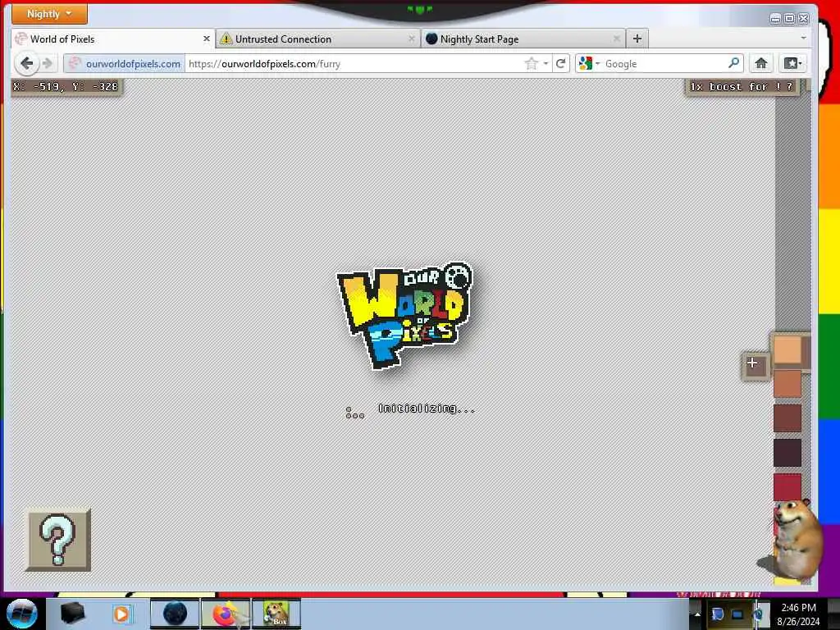Show hidden system tray icons
The image size is (840, 630).
coord(697,614)
